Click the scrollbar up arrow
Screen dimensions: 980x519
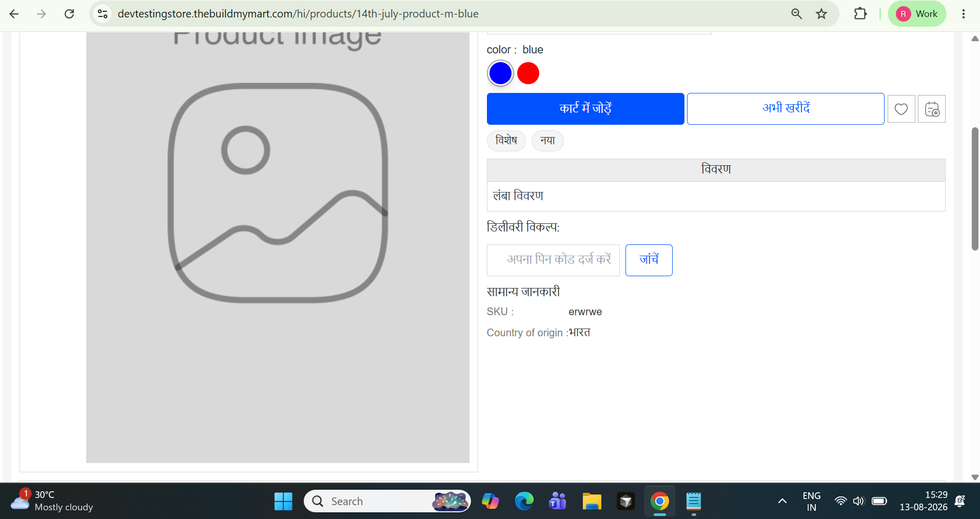pyautogui.click(x=975, y=39)
